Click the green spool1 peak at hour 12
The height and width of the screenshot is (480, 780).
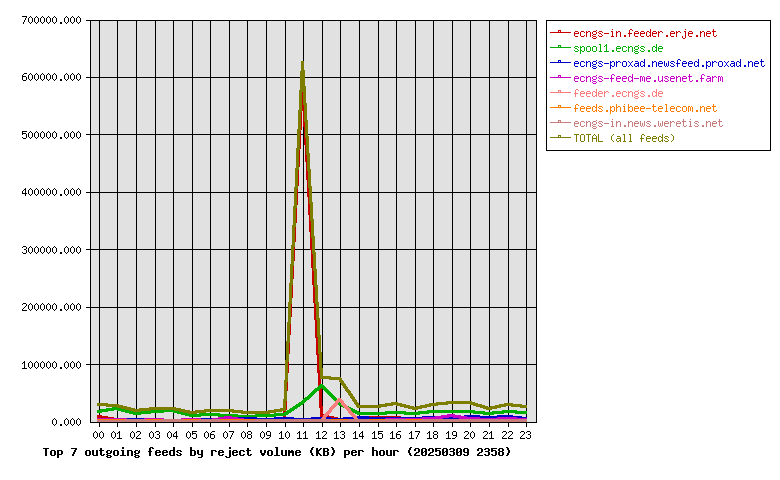tap(321, 385)
